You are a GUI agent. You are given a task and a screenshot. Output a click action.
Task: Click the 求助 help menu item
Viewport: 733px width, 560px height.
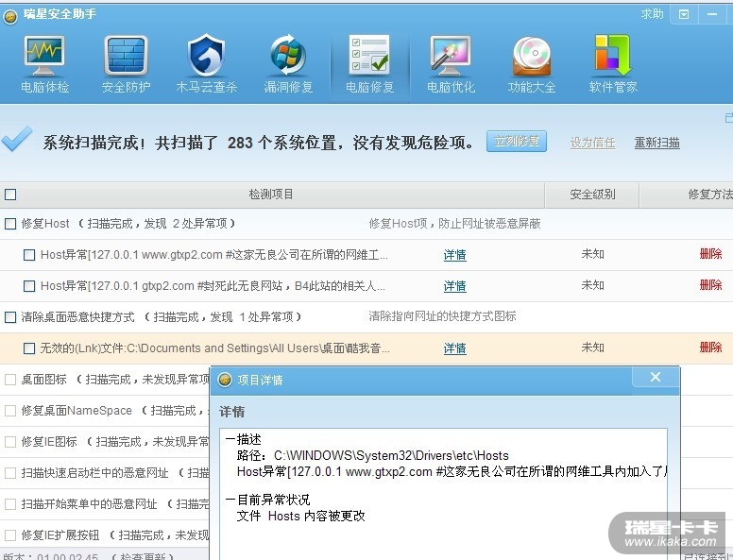[x=652, y=14]
